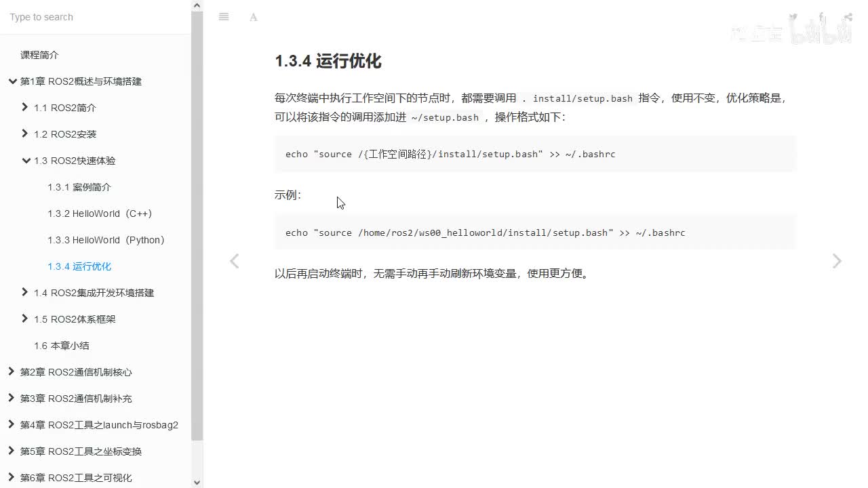This screenshot has width=868, height=488.
Task: Click the echo source 工作空间路径 code block
Action: [535, 154]
